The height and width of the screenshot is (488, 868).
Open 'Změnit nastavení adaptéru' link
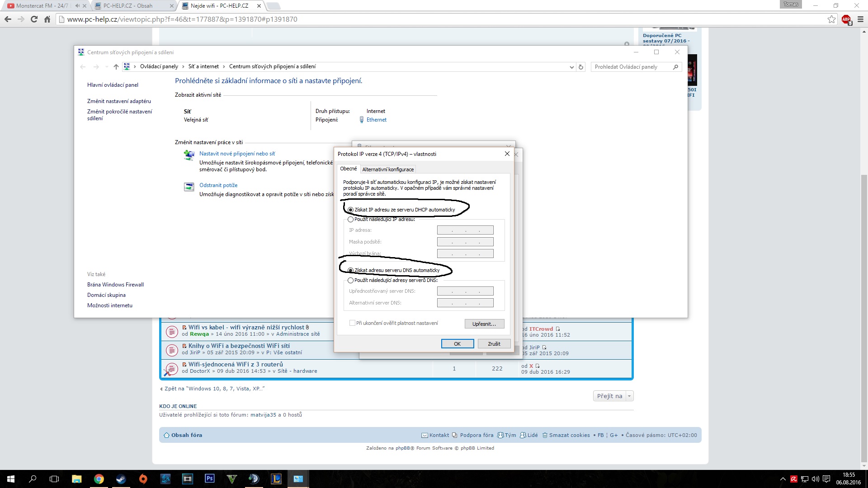click(119, 101)
